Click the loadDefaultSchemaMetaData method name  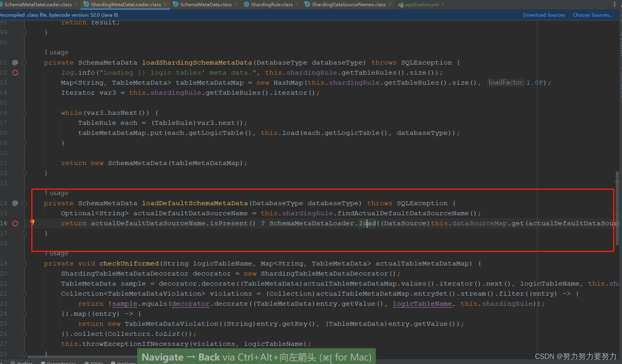(x=195, y=203)
